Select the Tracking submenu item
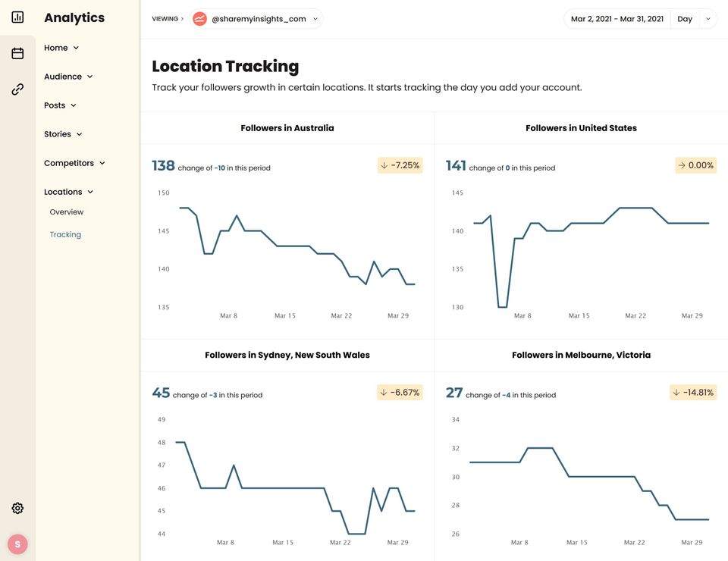This screenshot has width=728, height=561. click(x=65, y=234)
